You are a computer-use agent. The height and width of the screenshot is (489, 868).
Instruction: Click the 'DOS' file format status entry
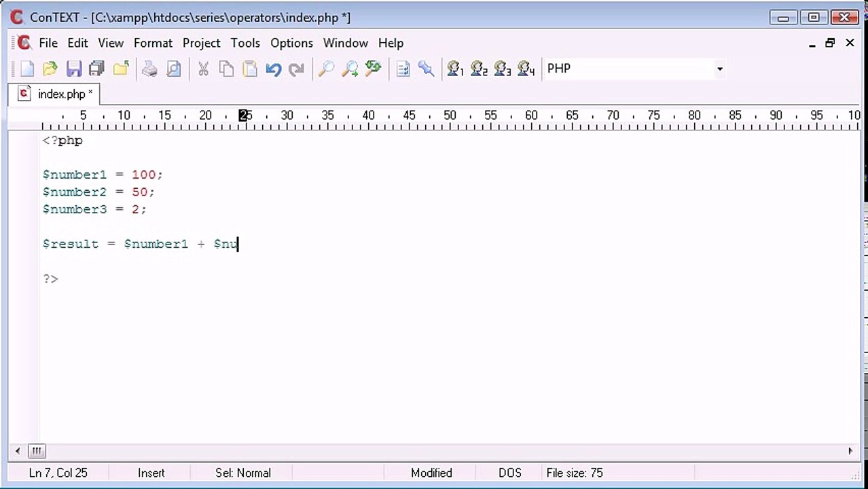510,473
